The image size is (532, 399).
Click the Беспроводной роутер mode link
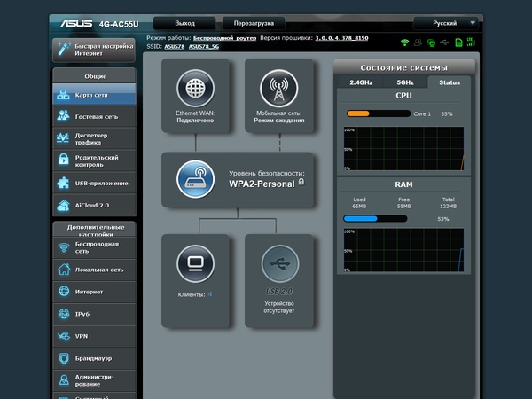[224, 38]
